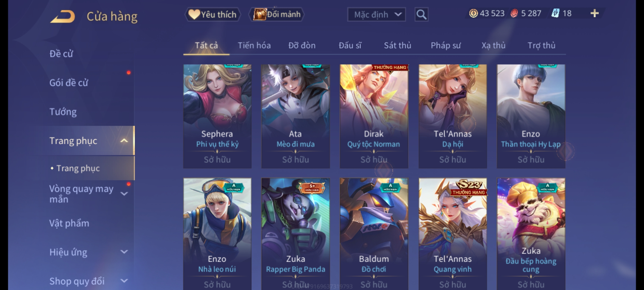The height and width of the screenshot is (290, 644).
Task: Tap the gold coin balance icon
Action: pyautogui.click(x=473, y=13)
